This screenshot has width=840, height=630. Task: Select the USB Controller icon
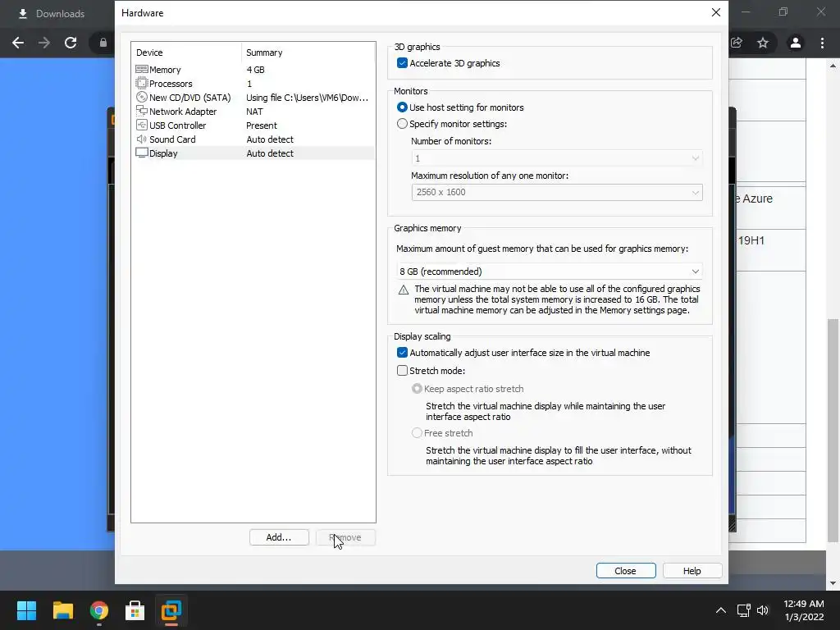(x=141, y=125)
